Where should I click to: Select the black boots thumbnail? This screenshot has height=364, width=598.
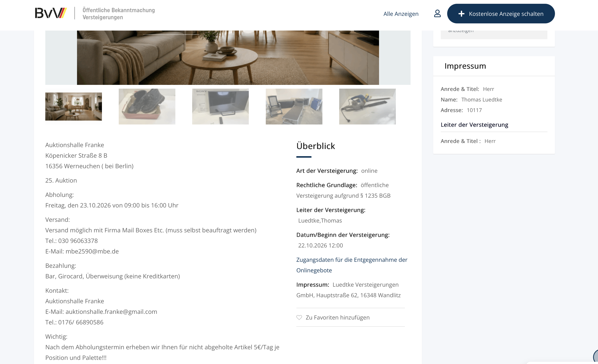point(147,106)
